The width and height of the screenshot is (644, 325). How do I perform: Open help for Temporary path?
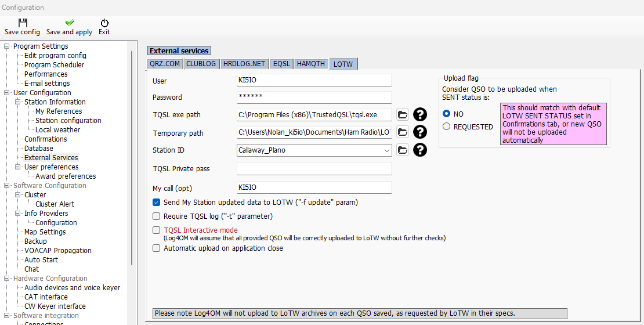pos(419,132)
